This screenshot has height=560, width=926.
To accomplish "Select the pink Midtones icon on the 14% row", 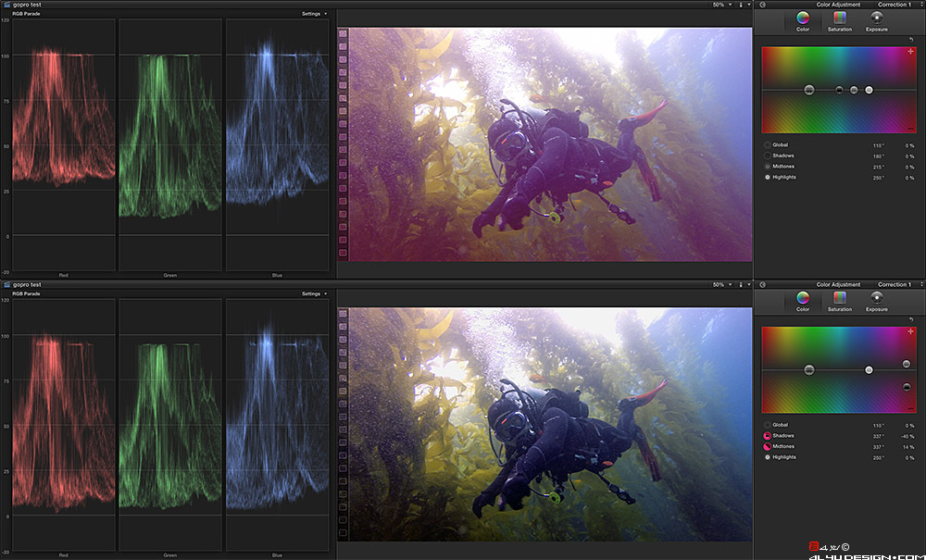I will coord(767,447).
